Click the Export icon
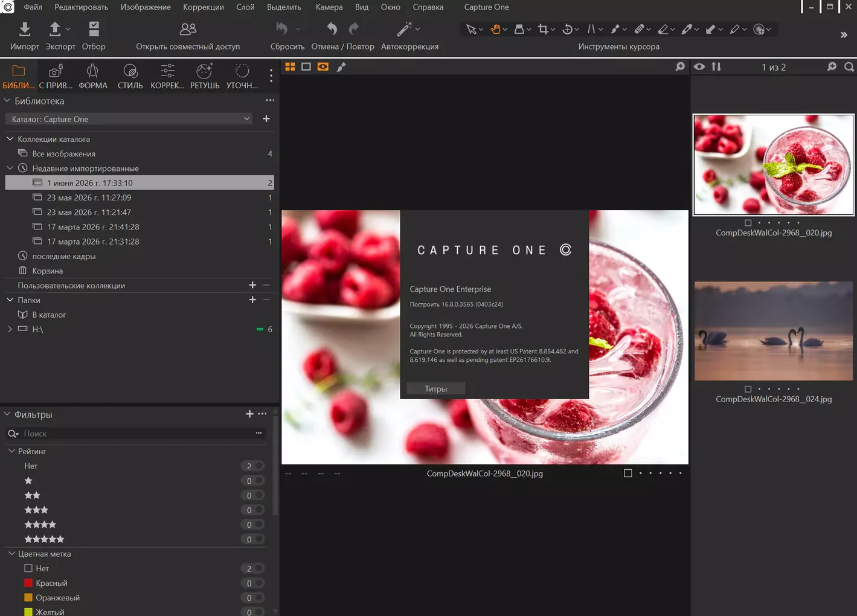 (x=55, y=29)
